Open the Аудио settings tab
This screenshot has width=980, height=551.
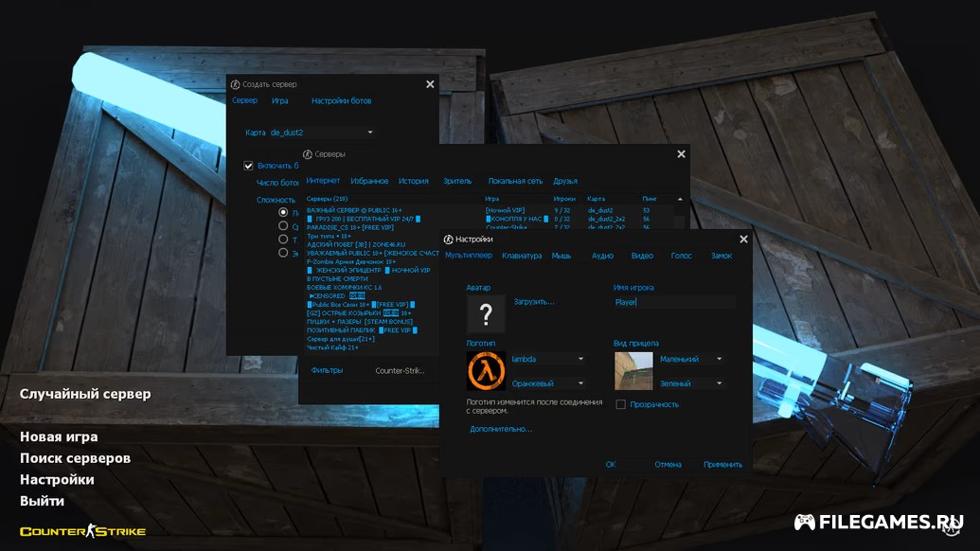[x=602, y=256]
